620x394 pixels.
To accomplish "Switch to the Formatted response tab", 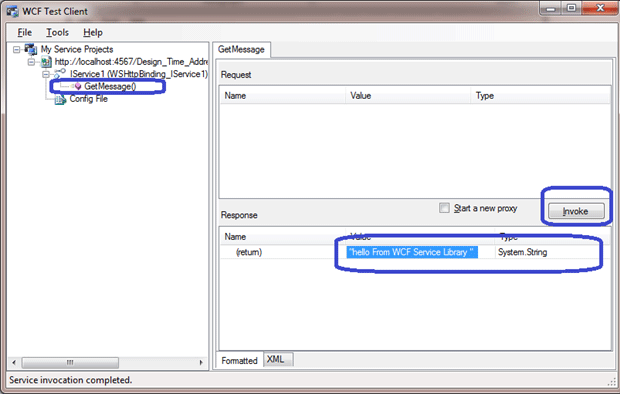I will coord(240,360).
